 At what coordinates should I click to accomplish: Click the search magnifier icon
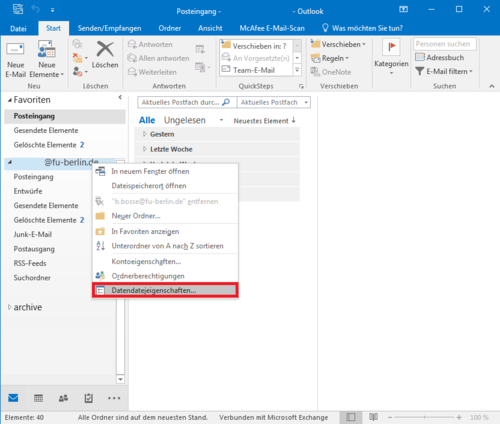tap(226, 102)
